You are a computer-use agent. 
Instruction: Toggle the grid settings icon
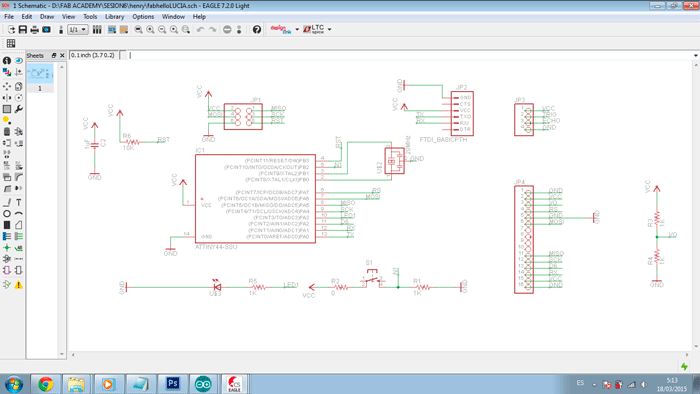coord(11,43)
